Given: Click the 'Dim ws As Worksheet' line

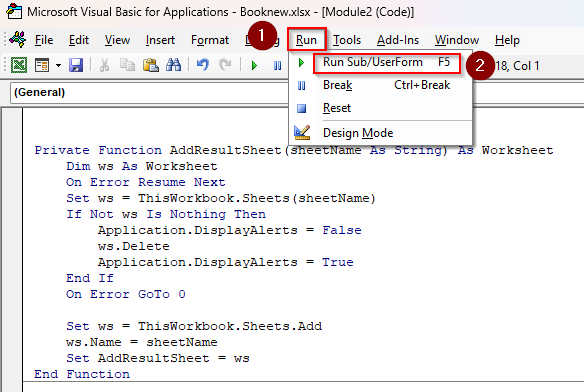Looking at the screenshot, I should pos(142,166).
